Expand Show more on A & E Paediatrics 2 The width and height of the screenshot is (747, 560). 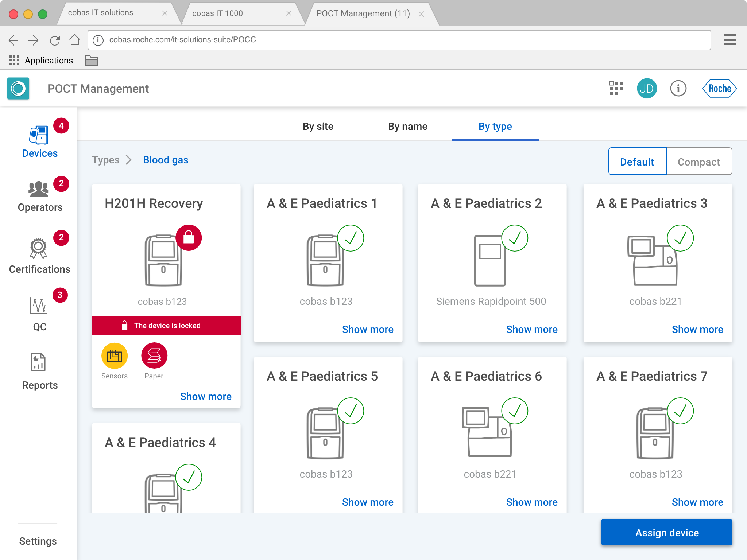[x=531, y=329]
